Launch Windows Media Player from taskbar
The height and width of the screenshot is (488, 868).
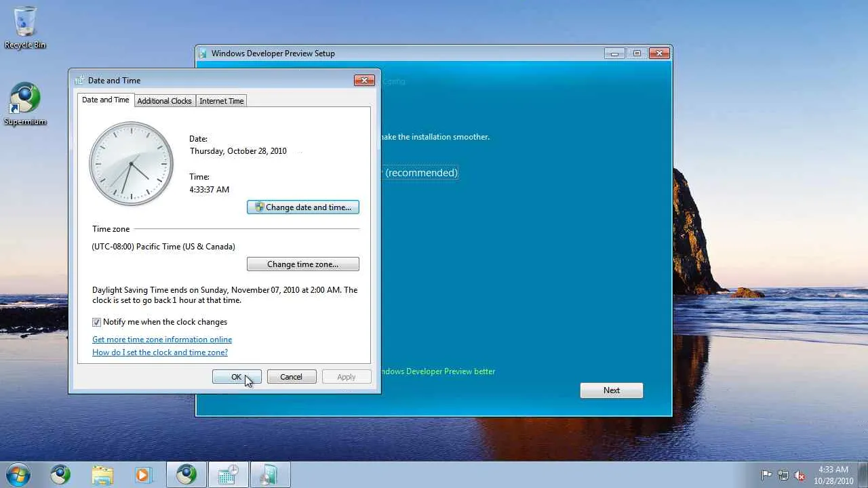coord(143,474)
